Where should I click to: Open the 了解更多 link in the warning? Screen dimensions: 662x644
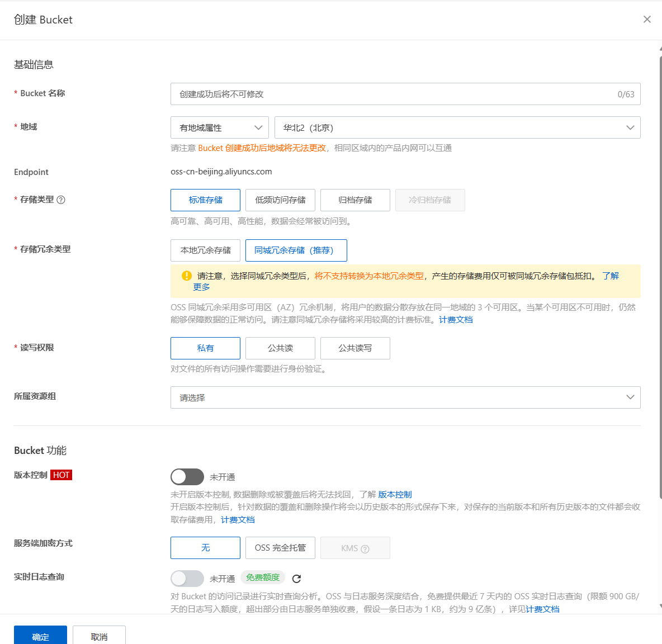[611, 276]
